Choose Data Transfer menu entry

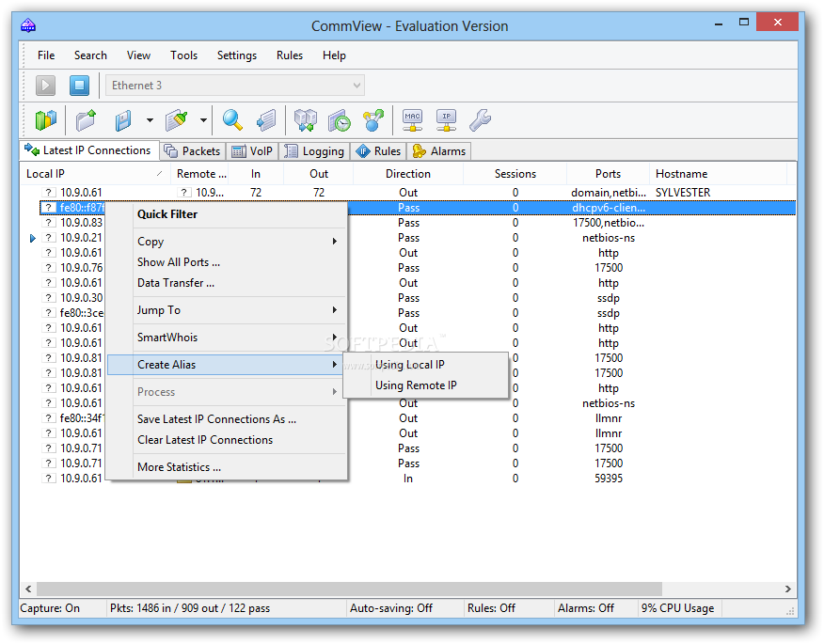coord(227,283)
